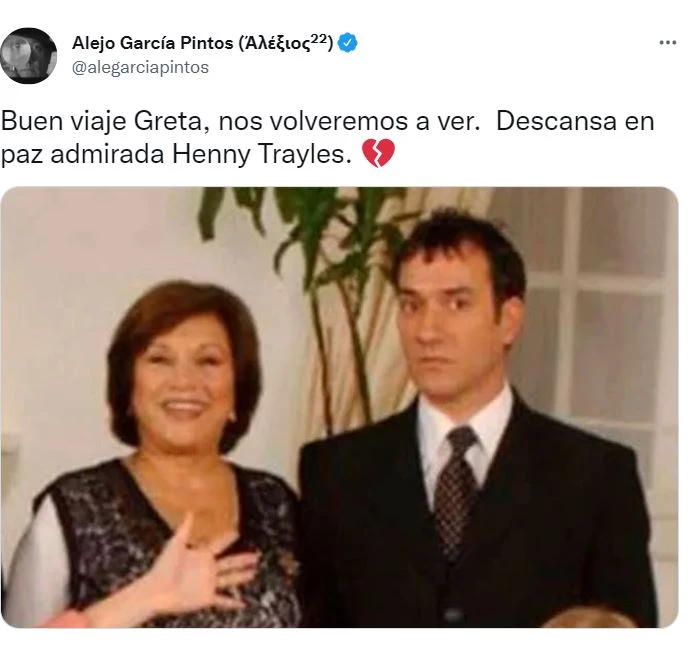The width and height of the screenshot is (690, 652).
Task: Click the broken heart emoji
Action: tap(378, 154)
